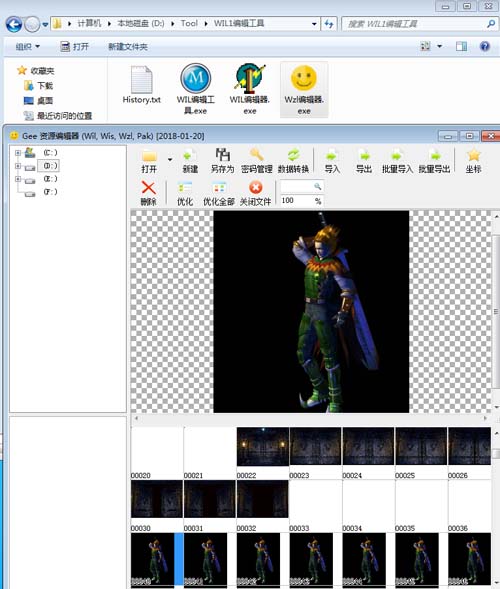The width and height of the screenshot is (500, 589).
Task: Click the zoom percentage field showing 100
Action: [297, 201]
